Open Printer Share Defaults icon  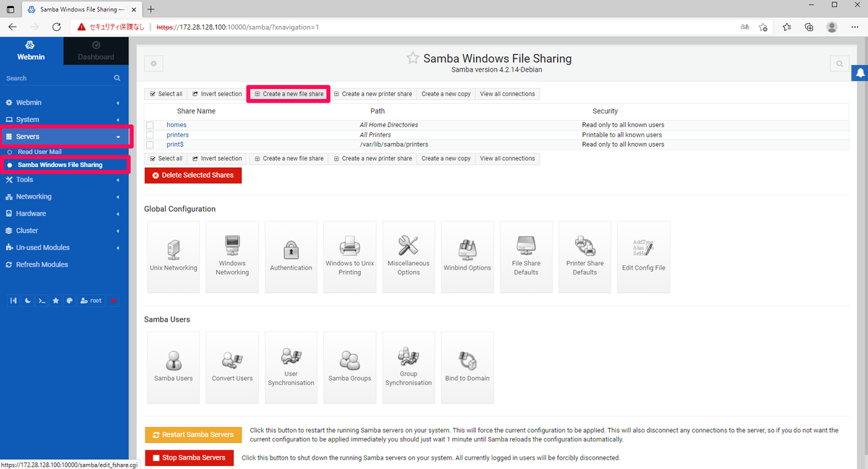(585, 257)
